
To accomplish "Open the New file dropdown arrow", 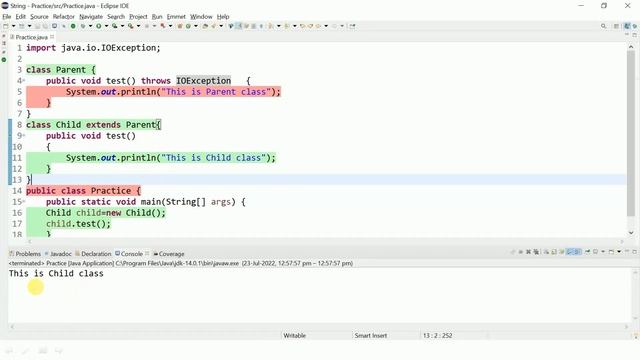I will [13, 26].
